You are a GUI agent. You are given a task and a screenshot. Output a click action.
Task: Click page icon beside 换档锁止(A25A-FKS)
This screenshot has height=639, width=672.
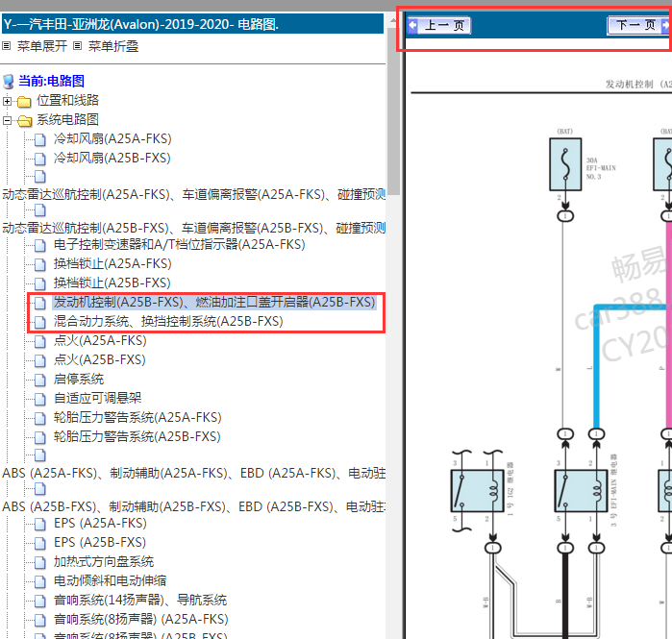39,265
